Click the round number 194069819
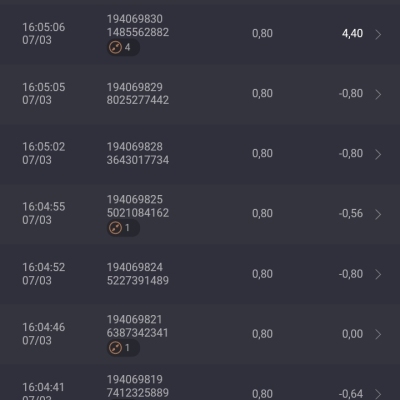The image size is (400, 400). point(135,379)
